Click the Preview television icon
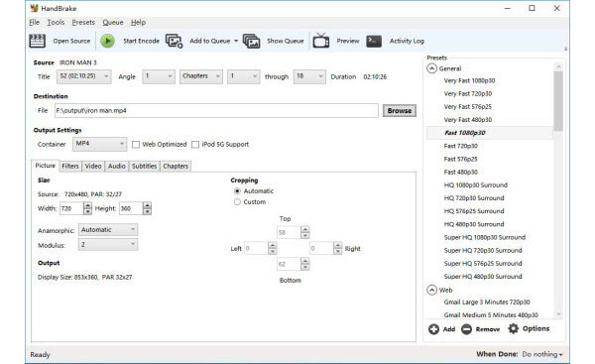This screenshot has height=364, width=595. 321,41
